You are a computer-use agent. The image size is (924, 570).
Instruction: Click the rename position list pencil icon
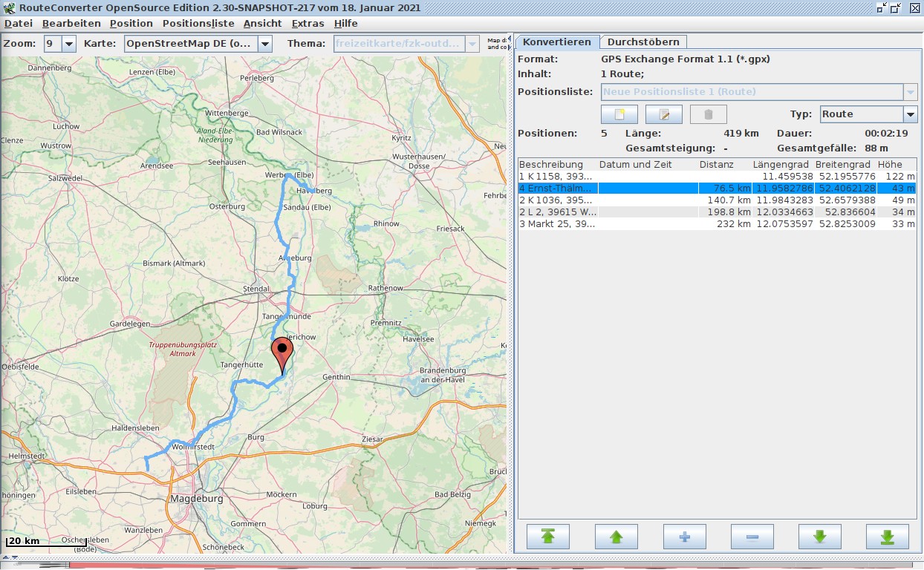click(663, 114)
